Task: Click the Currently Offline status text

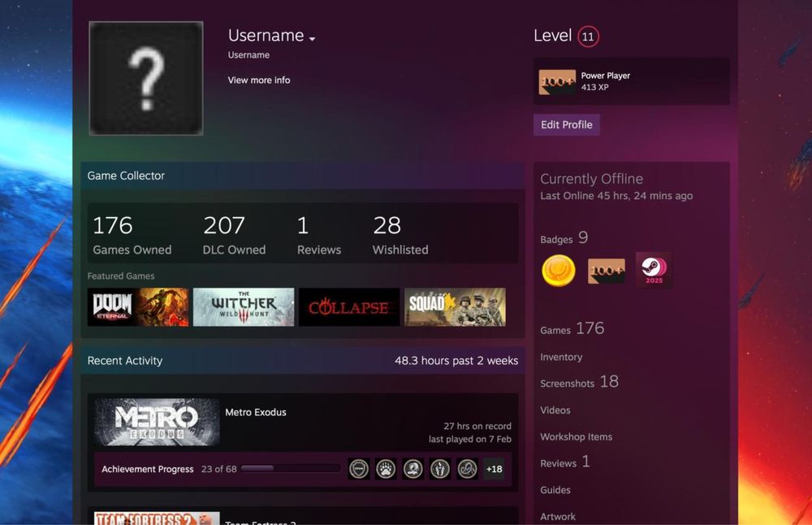Action: [x=591, y=179]
